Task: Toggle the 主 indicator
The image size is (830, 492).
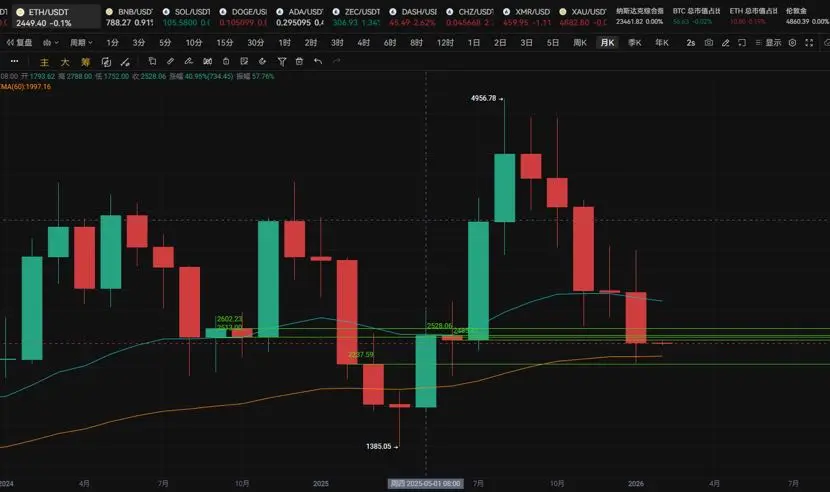Action: (x=44, y=62)
